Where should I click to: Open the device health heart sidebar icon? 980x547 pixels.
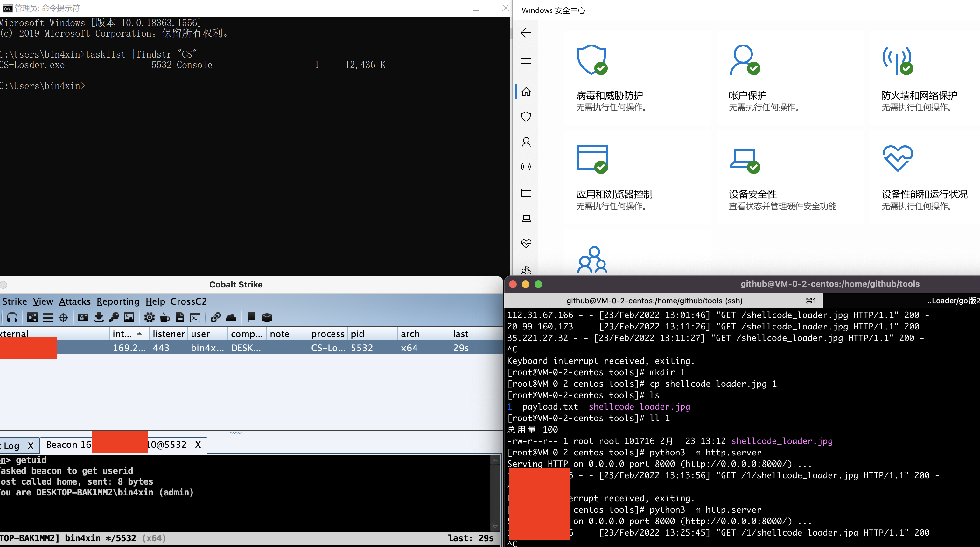(x=526, y=244)
